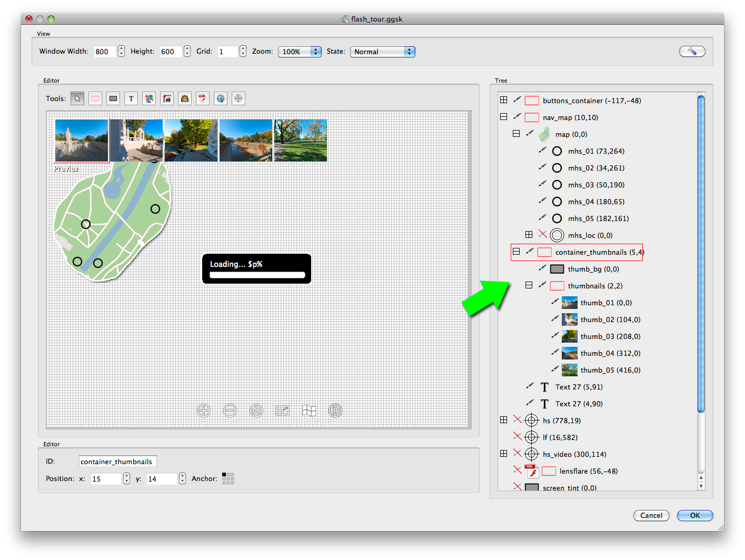
Task: Select the filled gray rectangle tool
Action: (x=113, y=98)
